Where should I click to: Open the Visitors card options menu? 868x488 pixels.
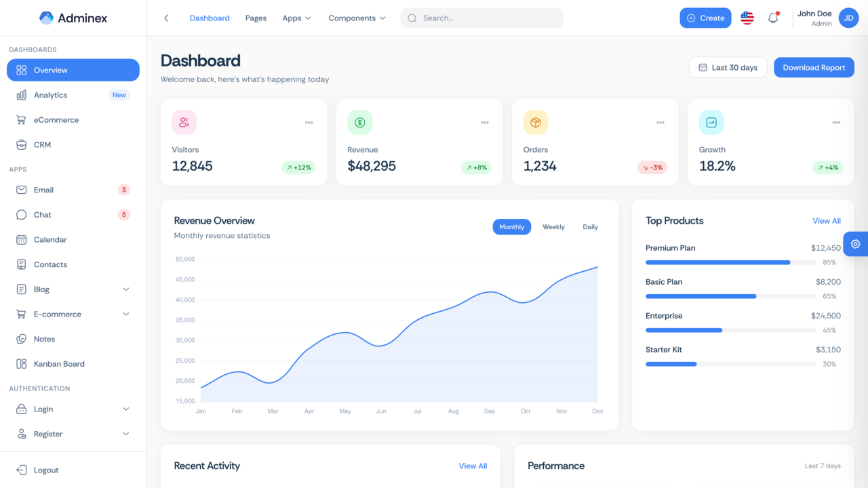309,123
